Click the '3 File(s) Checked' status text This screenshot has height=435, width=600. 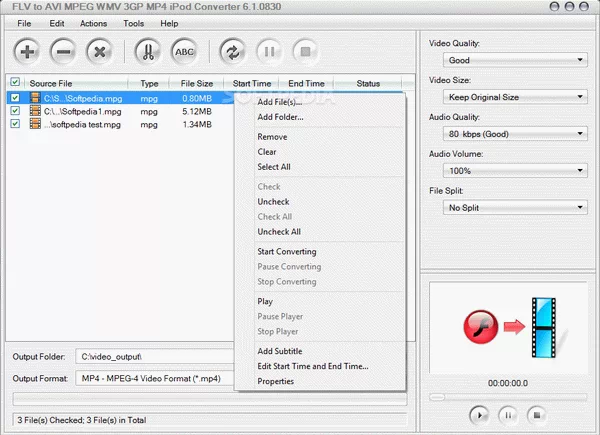point(82,420)
